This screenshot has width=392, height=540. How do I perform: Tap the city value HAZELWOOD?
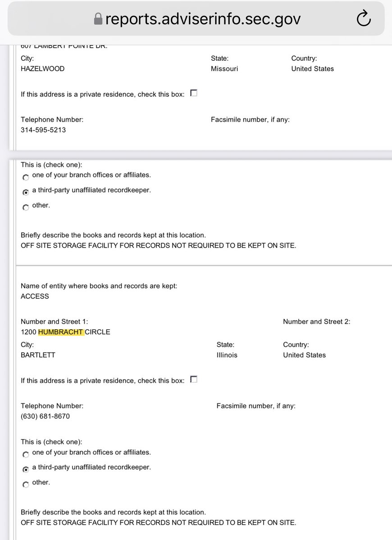coord(42,68)
